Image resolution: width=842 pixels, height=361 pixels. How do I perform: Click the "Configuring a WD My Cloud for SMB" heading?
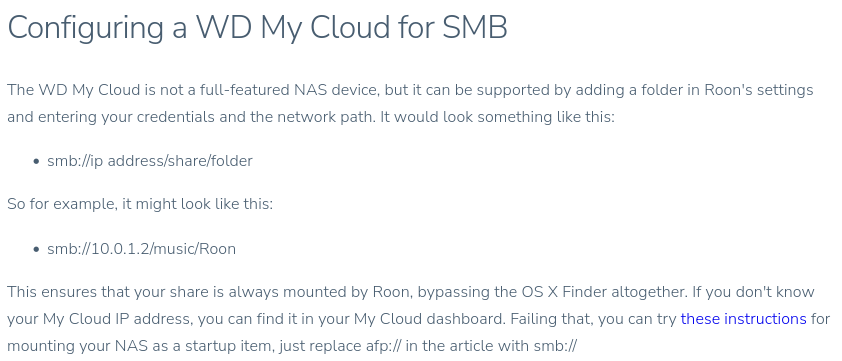tap(257, 27)
